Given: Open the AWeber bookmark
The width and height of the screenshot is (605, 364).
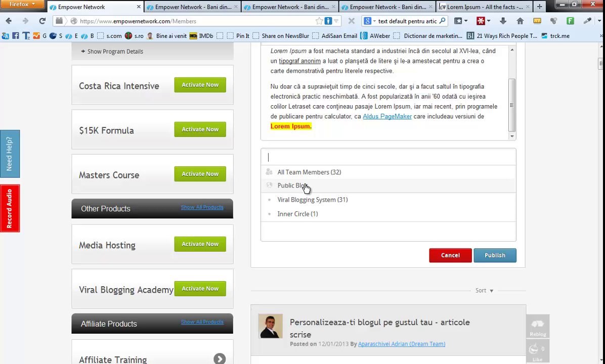Looking at the screenshot, I should 375,36.
